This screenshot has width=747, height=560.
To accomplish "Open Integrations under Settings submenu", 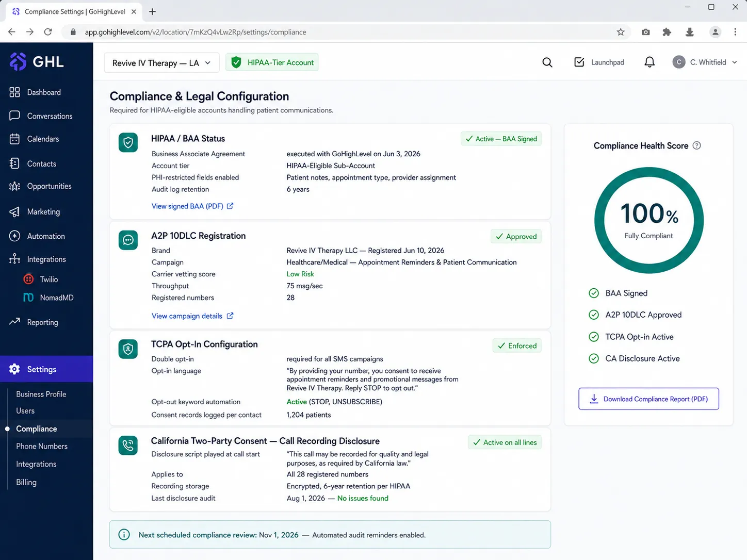I will [x=36, y=464].
